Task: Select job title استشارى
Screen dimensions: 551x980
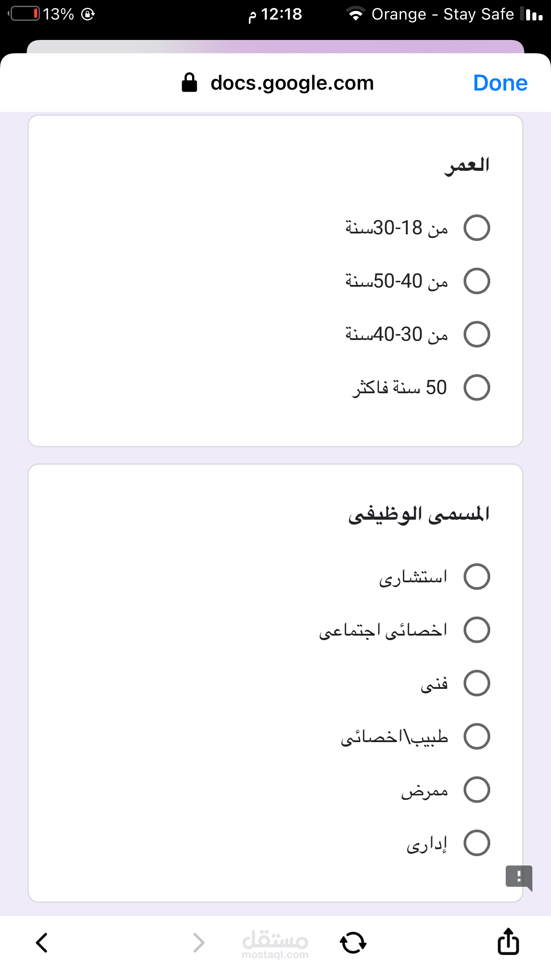Action: (476, 577)
